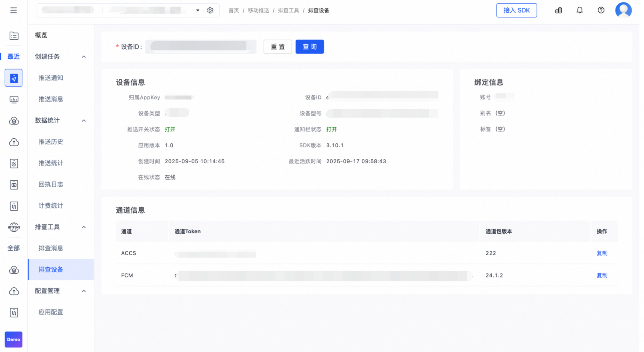This screenshot has width=644, height=352.
Task: Click the 在线状态 value 在线
Action: point(170,178)
